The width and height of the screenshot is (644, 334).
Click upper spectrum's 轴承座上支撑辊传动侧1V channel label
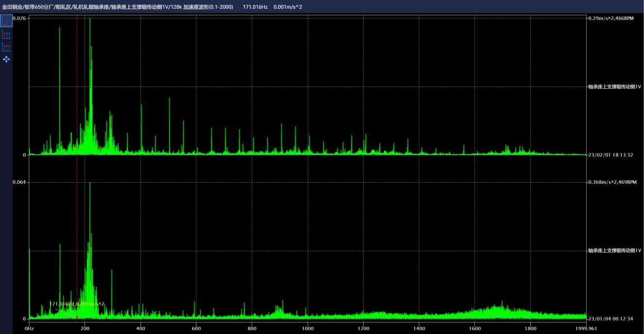coord(614,87)
